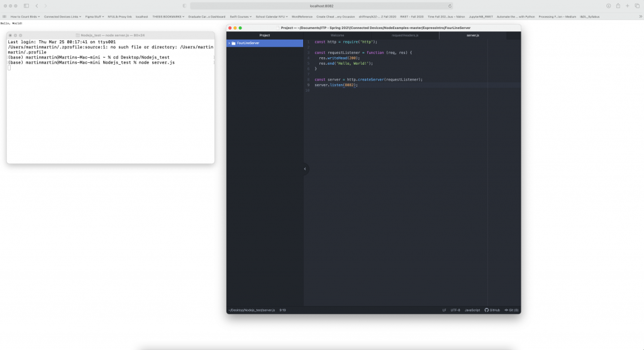The height and width of the screenshot is (350, 644).
Task: Open the Safari share icon
Action: [618, 6]
